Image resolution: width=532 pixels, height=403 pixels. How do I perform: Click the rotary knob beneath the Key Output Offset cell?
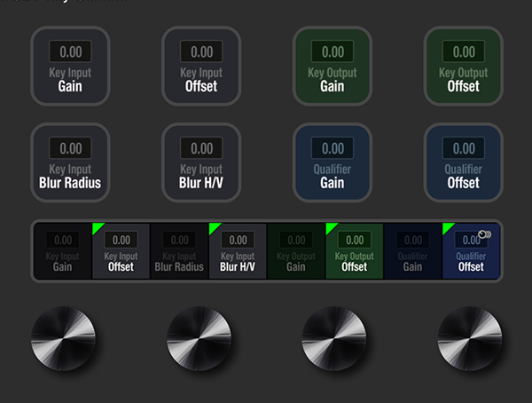334,338
